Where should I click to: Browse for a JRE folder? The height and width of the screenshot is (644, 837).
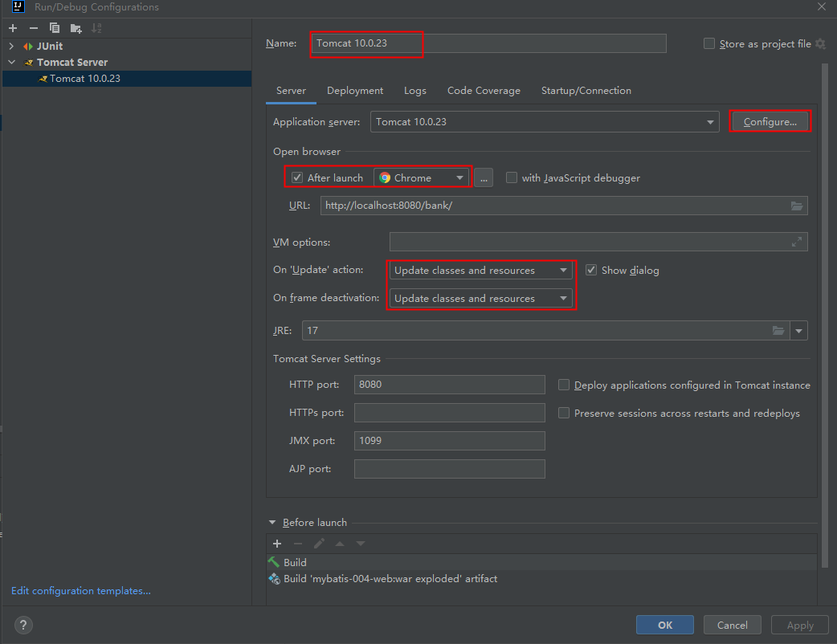778,331
